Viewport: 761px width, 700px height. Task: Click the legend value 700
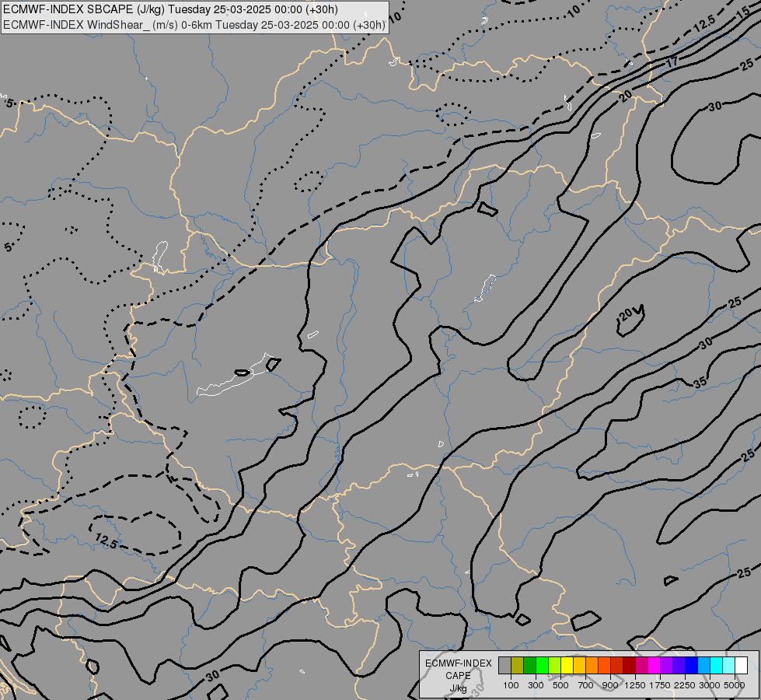click(x=586, y=685)
